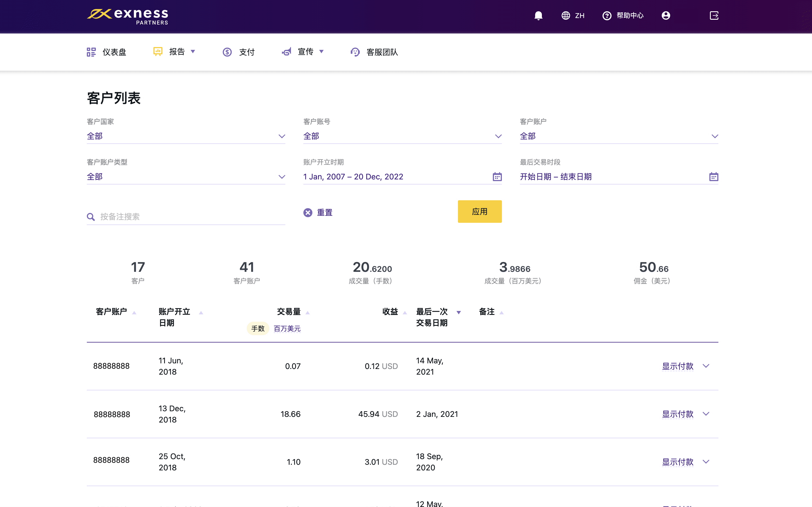812x507 pixels.
Task: Switch trading volume to 百万美元 units
Action: (x=287, y=329)
